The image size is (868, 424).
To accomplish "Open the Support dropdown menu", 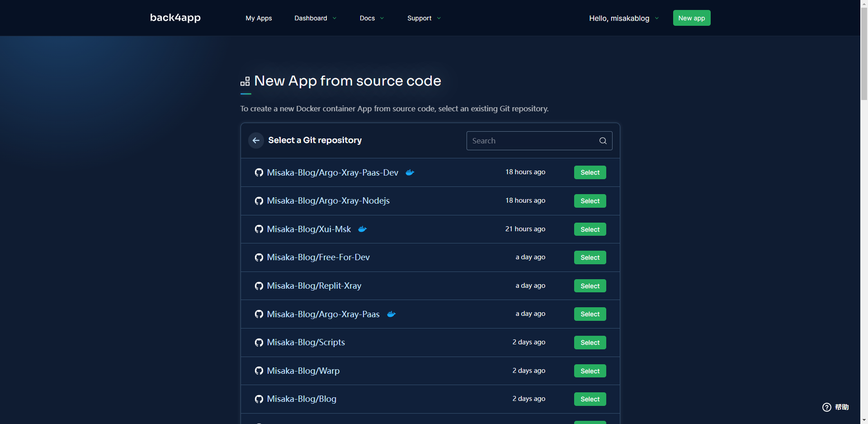I will pos(424,18).
